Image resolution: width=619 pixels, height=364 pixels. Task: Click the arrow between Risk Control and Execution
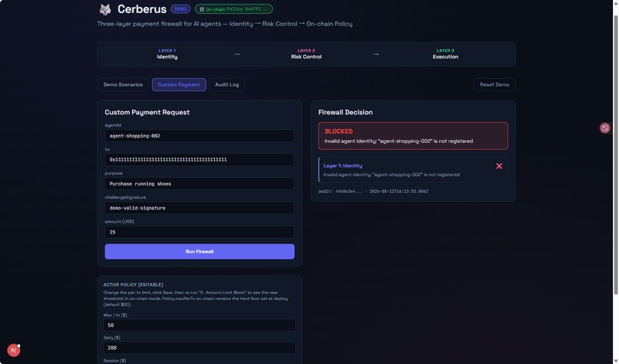click(376, 54)
